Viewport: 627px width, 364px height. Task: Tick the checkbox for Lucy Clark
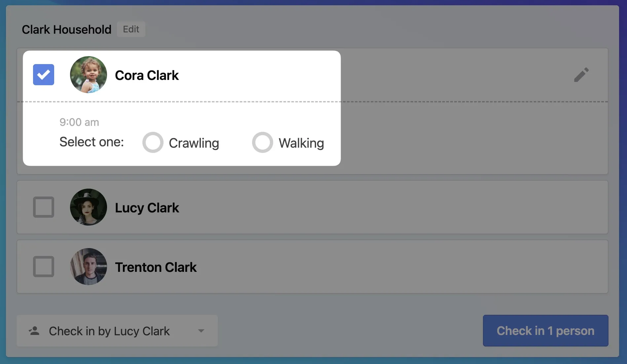(44, 207)
